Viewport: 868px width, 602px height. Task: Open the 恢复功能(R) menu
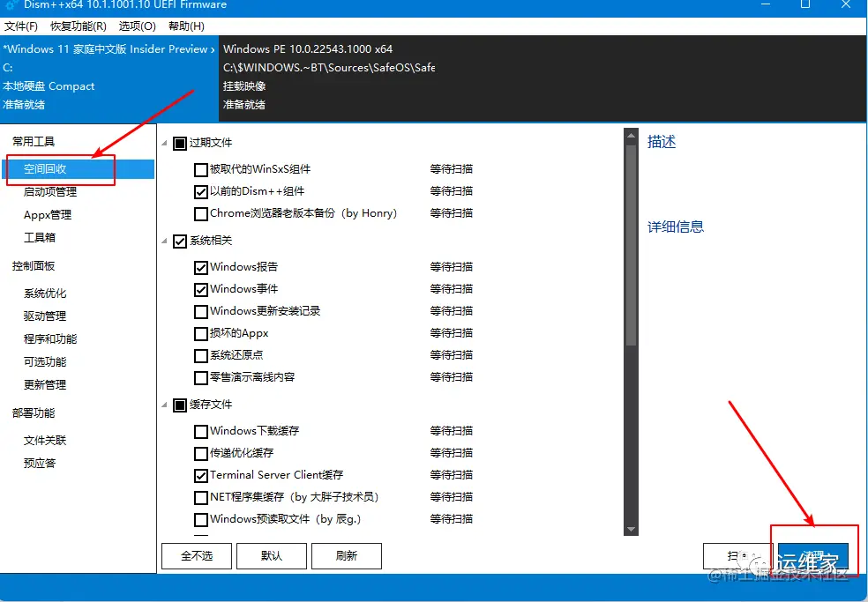[x=78, y=26]
